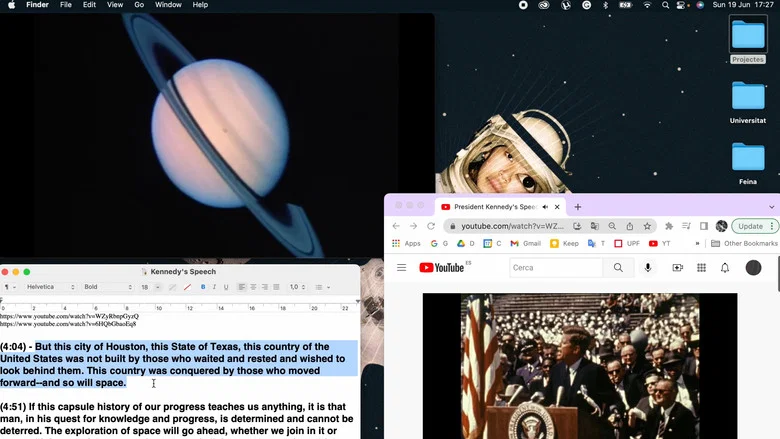Show more bookmarks via chevron
Image resolution: width=780 pixels, height=439 pixels.
pyautogui.click(x=697, y=244)
